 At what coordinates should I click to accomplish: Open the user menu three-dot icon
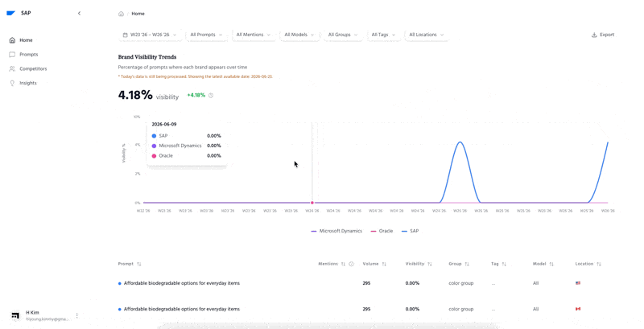pos(76,315)
